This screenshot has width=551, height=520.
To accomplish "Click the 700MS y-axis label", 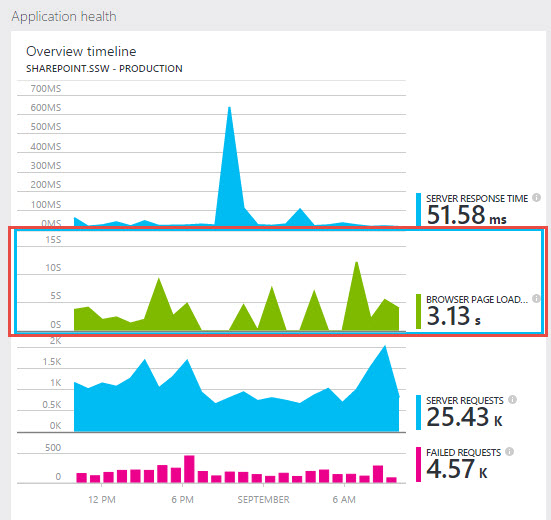I will pyautogui.click(x=46, y=89).
